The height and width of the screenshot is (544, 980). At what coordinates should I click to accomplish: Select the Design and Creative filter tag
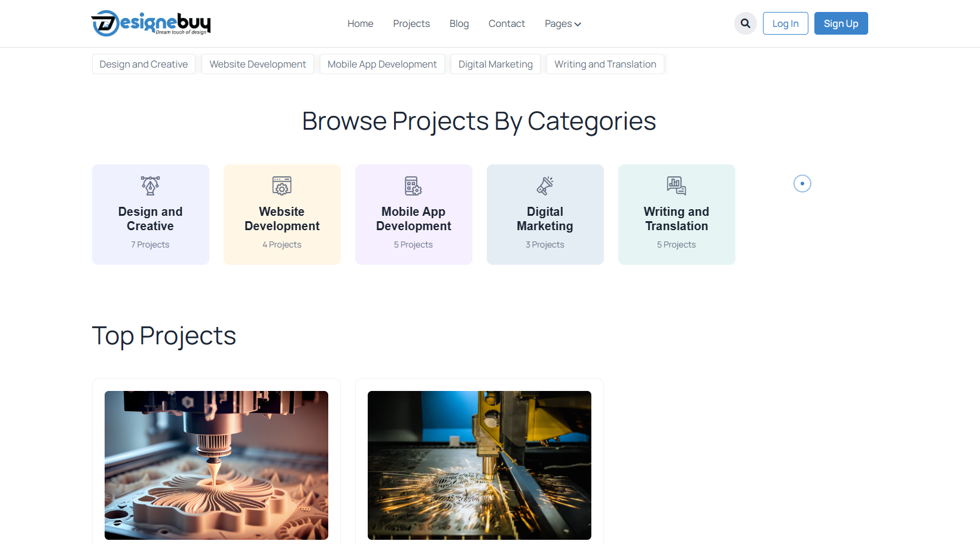(x=144, y=64)
